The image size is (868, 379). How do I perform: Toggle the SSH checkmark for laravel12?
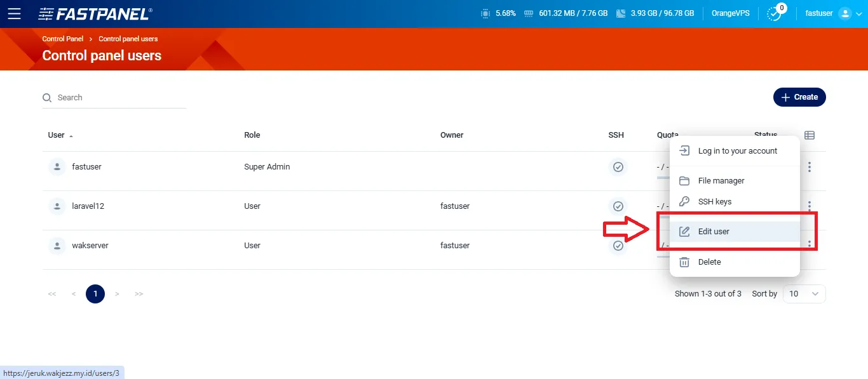617,206
